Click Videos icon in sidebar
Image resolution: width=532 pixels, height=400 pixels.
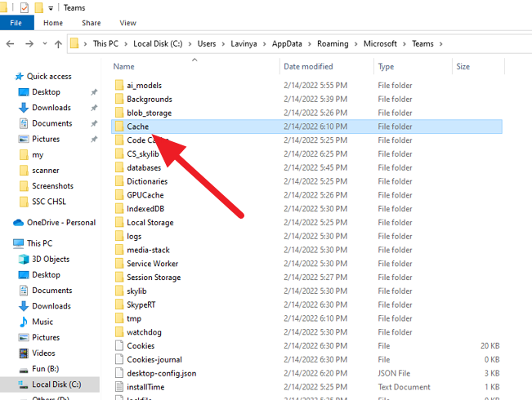click(24, 353)
